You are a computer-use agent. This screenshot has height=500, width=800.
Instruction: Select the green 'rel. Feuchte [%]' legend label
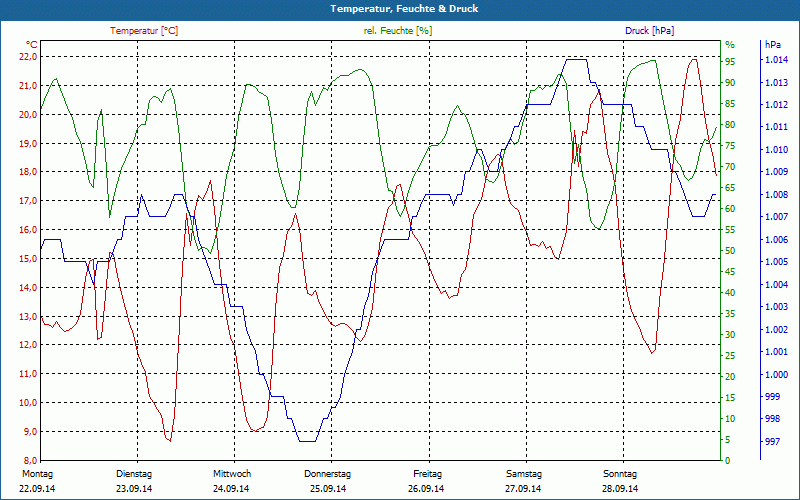coord(398,31)
